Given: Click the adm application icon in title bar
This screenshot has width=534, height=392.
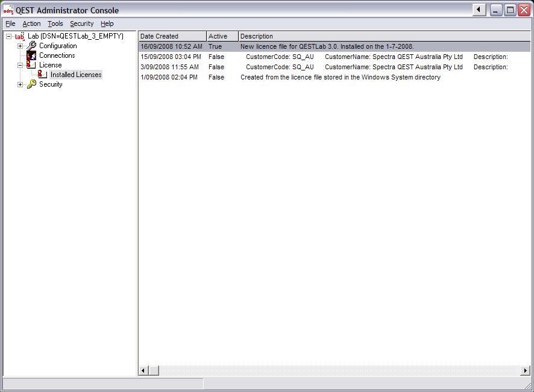Looking at the screenshot, I should click(x=8, y=10).
